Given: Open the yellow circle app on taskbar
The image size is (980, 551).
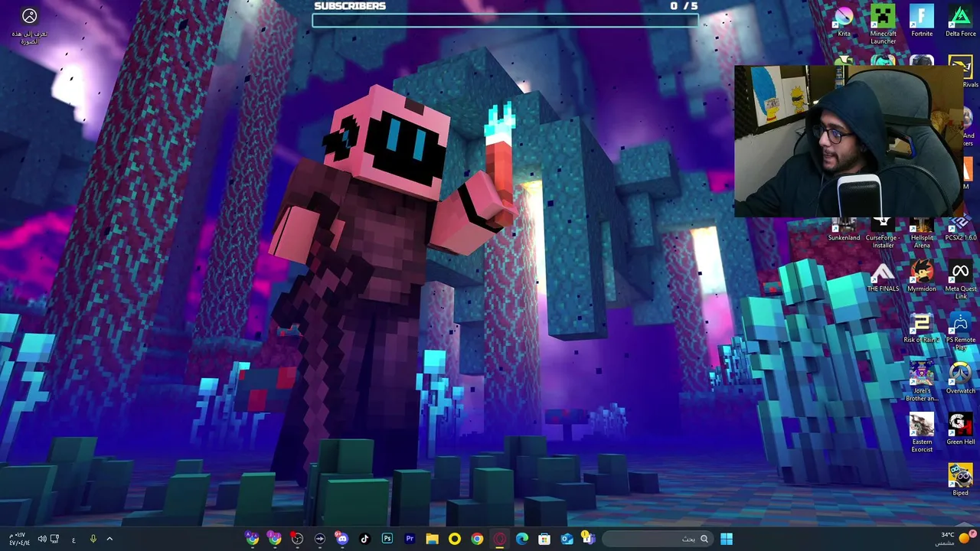Looking at the screenshot, I should [x=455, y=539].
